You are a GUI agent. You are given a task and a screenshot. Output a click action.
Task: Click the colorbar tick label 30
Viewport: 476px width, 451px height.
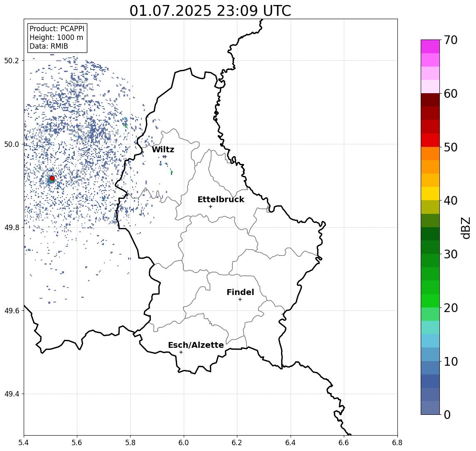point(451,254)
